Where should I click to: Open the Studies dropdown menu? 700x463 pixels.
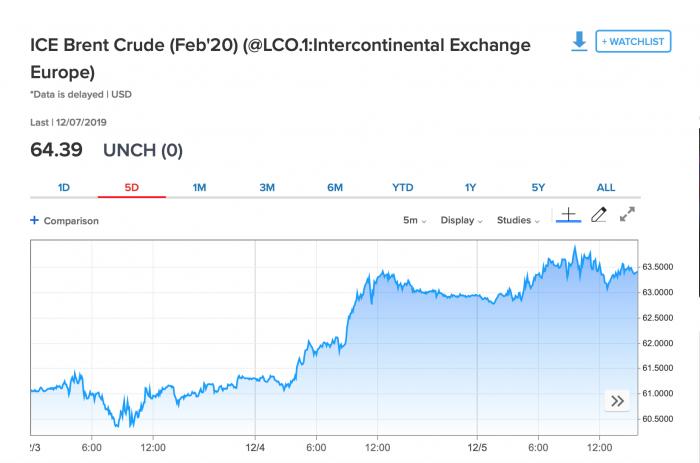point(518,220)
